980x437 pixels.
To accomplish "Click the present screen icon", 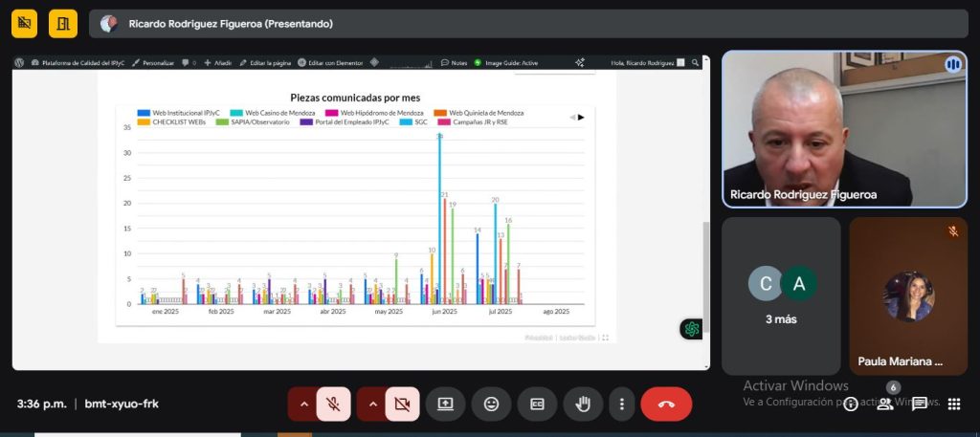I will point(445,404).
